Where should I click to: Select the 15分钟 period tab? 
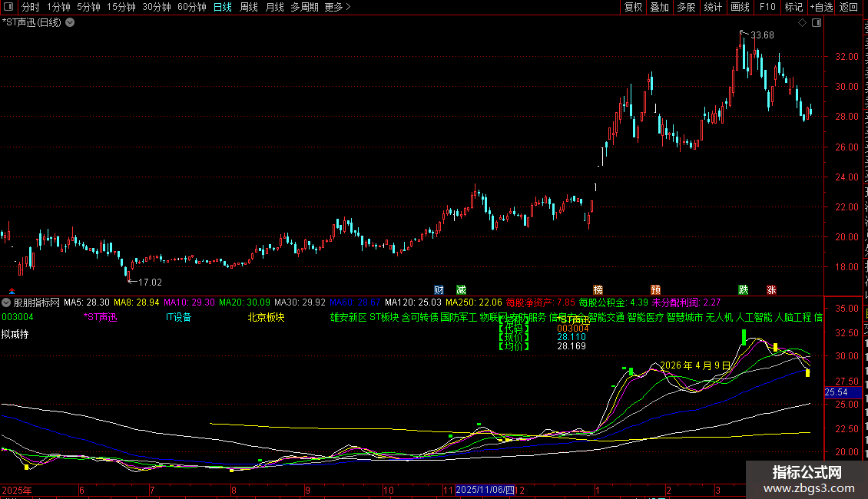[121, 7]
